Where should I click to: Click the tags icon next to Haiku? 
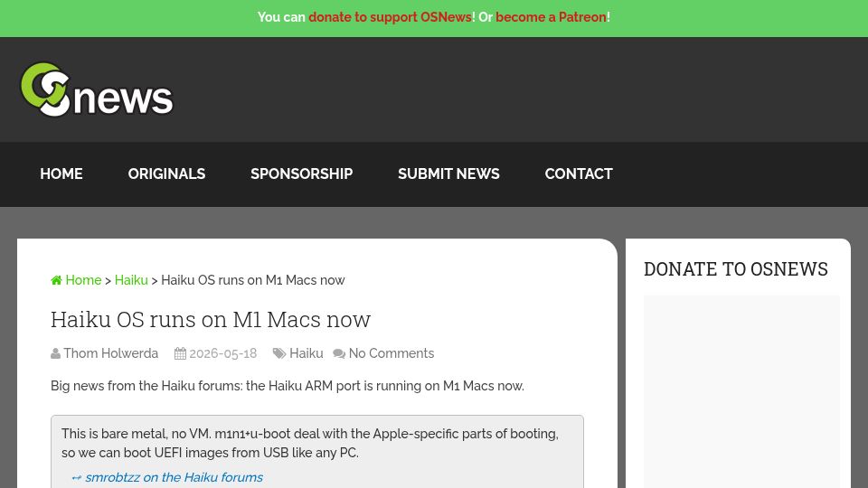279,353
